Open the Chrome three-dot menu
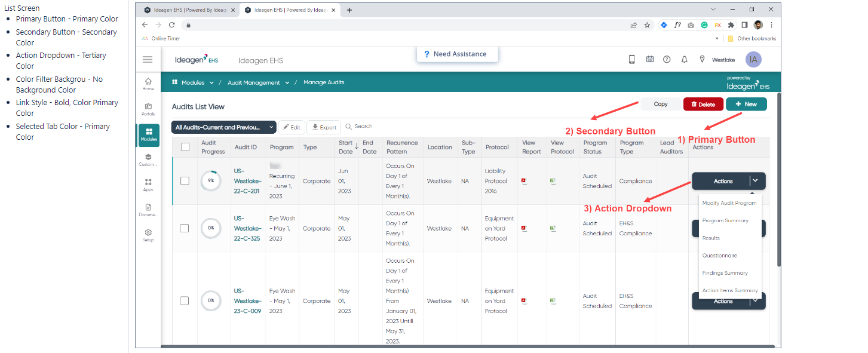This screenshot has width=868, height=353. (771, 25)
